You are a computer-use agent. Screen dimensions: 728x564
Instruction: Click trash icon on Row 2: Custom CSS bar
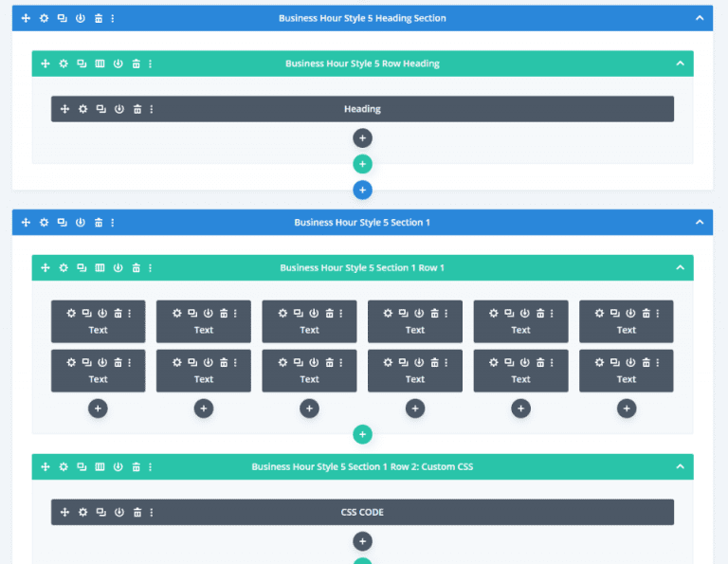pyautogui.click(x=136, y=467)
